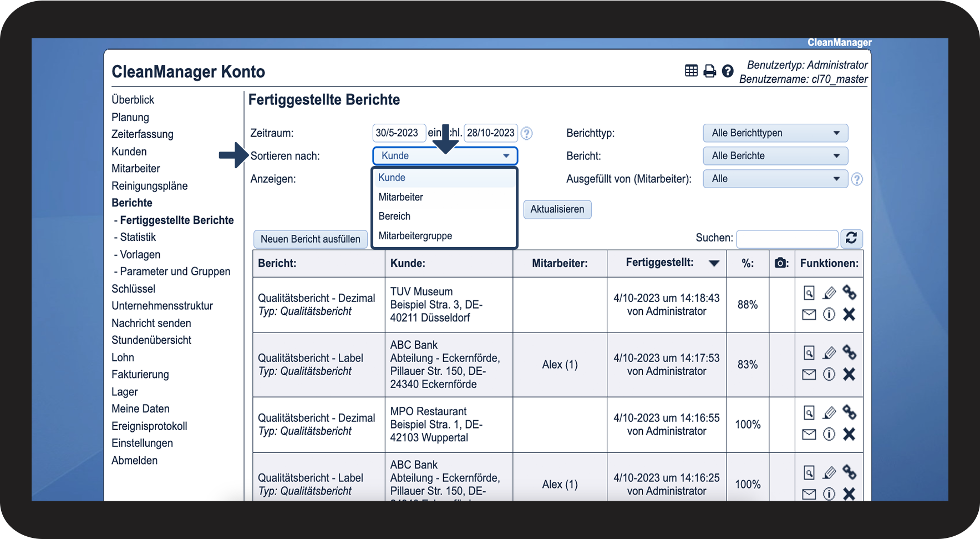Open Zeiterfassung in sidebar
980x539 pixels.
(143, 134)
